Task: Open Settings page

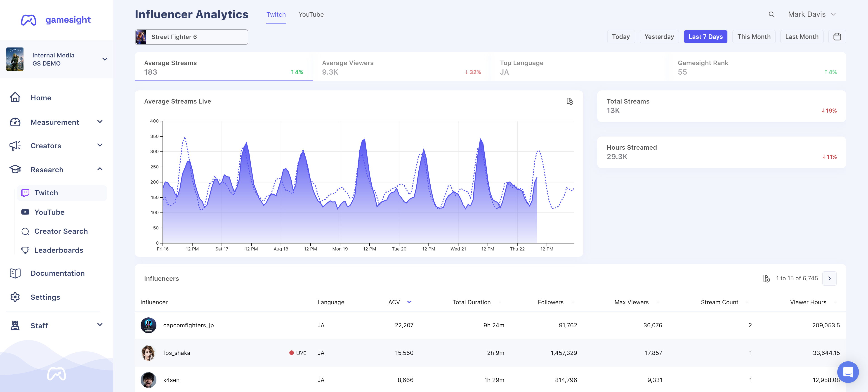Action: pos(45,297)
